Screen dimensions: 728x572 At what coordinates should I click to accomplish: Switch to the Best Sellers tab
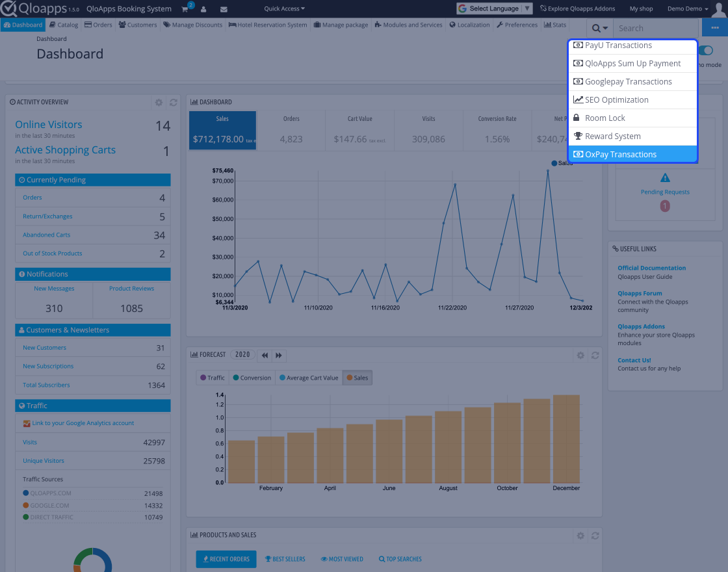point(285,558)
